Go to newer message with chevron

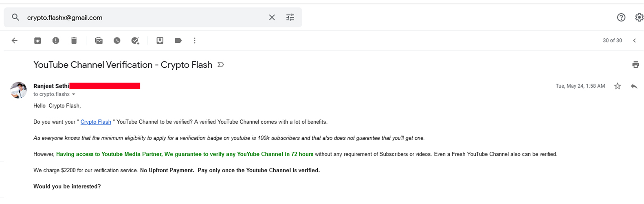(634, 40)
